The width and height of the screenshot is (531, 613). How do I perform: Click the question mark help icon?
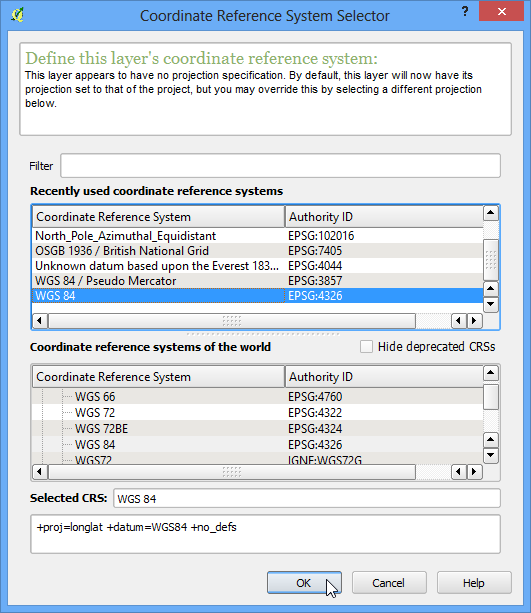pyautogui.click(x=465, y=11)
